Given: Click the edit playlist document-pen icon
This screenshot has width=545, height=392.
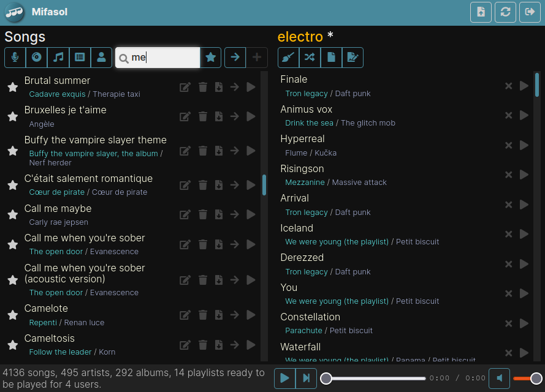Looking at the screenshot, I should pos(353,58).
